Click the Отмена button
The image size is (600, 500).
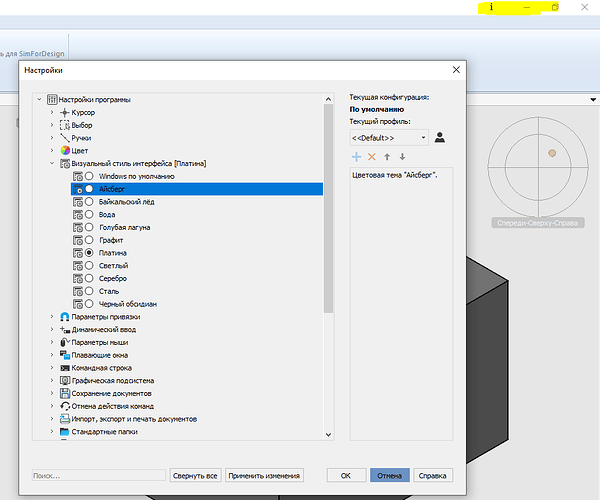point(390,476)
